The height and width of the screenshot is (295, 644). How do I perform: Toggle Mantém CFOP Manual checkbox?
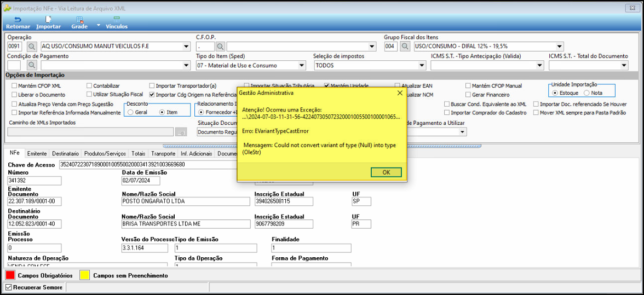point(468,86)
